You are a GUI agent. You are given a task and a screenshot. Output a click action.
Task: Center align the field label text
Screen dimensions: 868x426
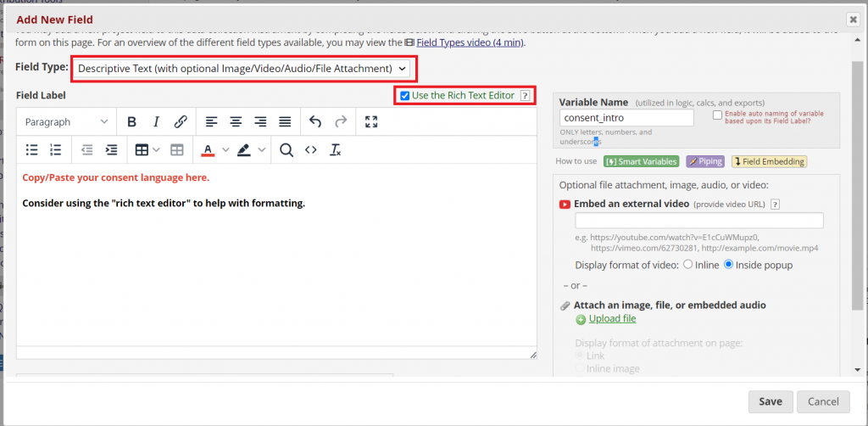tap(236, 122)
